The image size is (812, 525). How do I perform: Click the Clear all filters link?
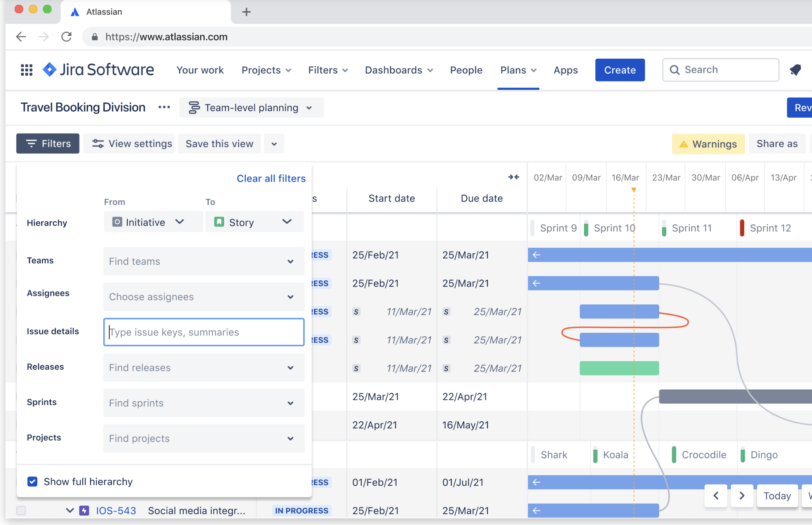pyautogui.click(x=271, y=177)
